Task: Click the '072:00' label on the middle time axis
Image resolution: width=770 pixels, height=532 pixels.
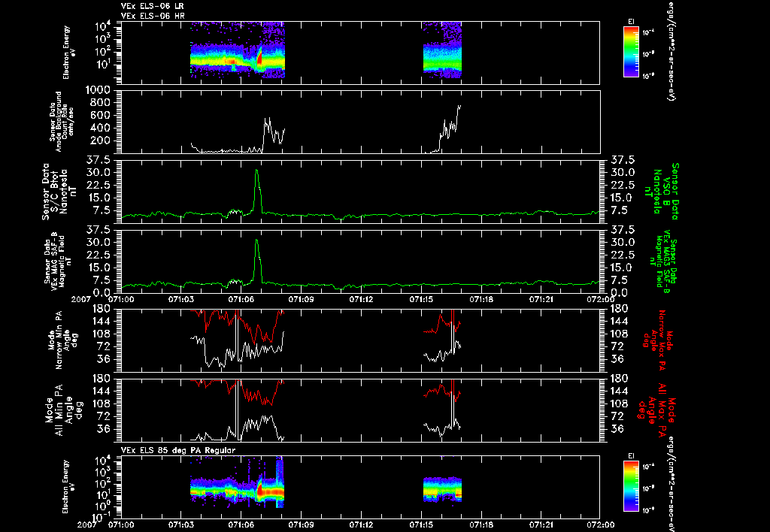Action: (x=602, y=299)
